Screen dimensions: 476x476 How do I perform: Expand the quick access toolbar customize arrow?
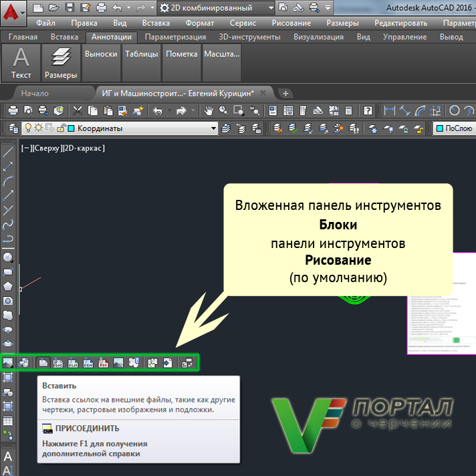(x=328, y=8)
